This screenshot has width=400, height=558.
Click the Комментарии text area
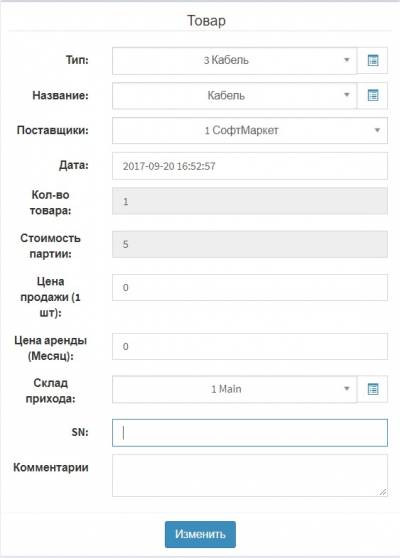pos(250,475)
